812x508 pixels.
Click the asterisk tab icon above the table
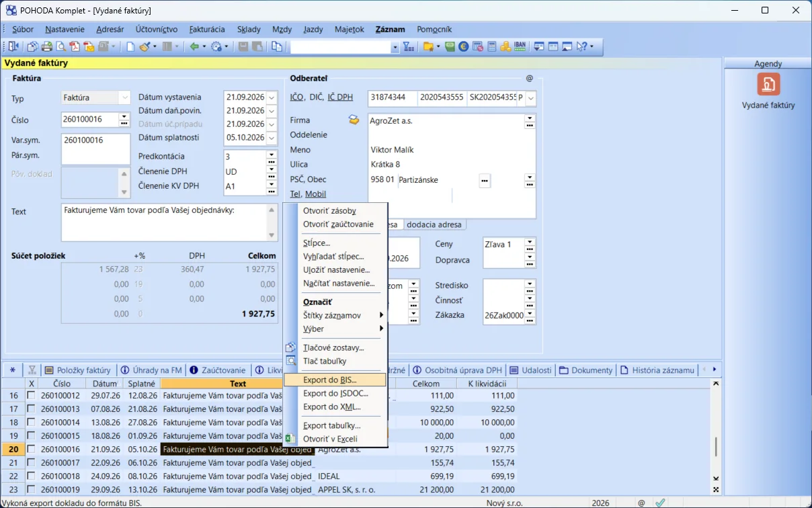[x=13, y=370]
